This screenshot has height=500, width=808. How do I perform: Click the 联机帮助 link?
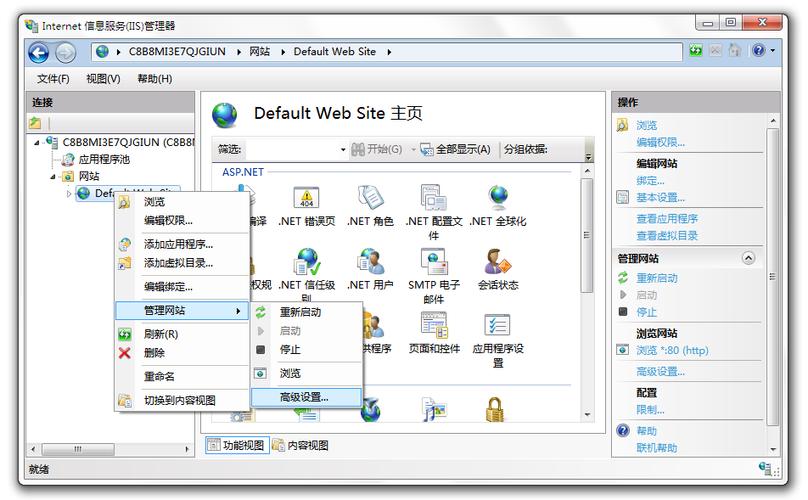point(656,448)
